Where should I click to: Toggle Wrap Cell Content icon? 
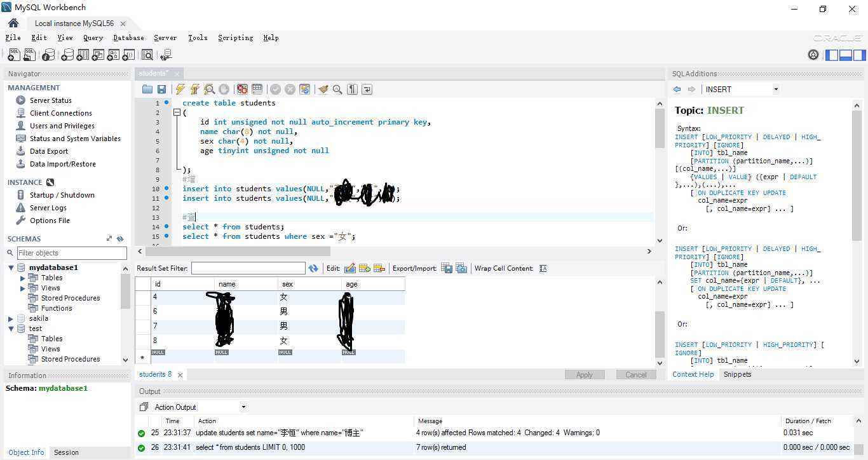pos(543,268)
